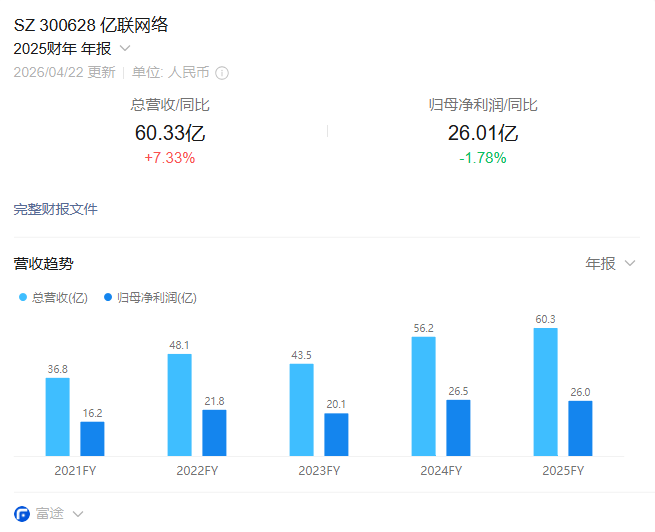655x532 pixels.
Task: Click the 2024FY axis label
Action: pos(441,471)
